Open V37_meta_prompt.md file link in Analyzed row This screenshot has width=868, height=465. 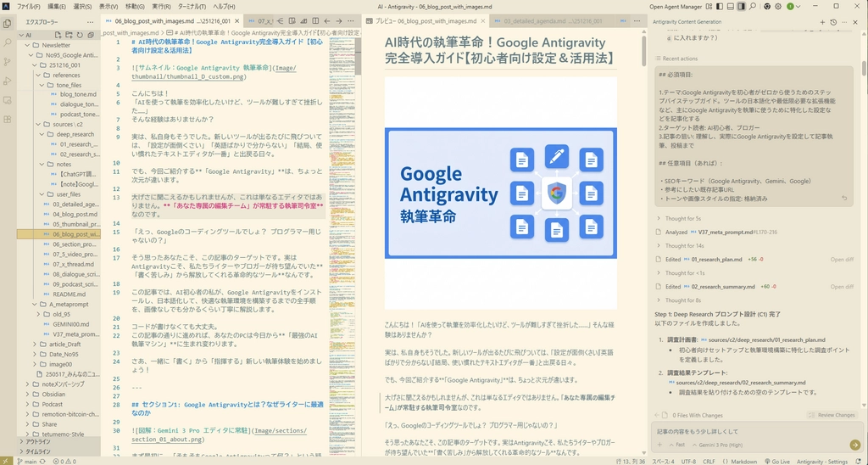(x=726, y=232)
